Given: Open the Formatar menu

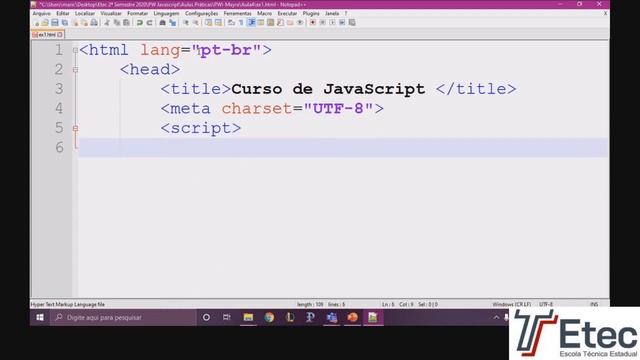Looking at the screenshot, I should pyautogui.click(x=138, y=13).
